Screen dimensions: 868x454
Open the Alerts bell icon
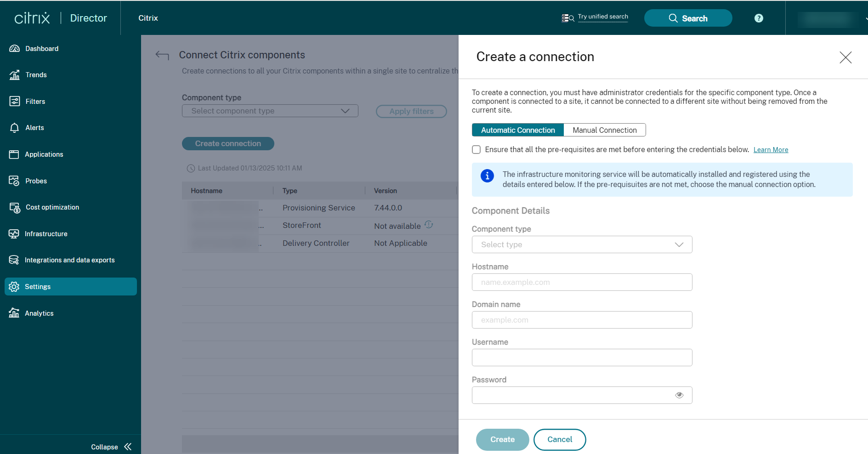tap(15, 128)
